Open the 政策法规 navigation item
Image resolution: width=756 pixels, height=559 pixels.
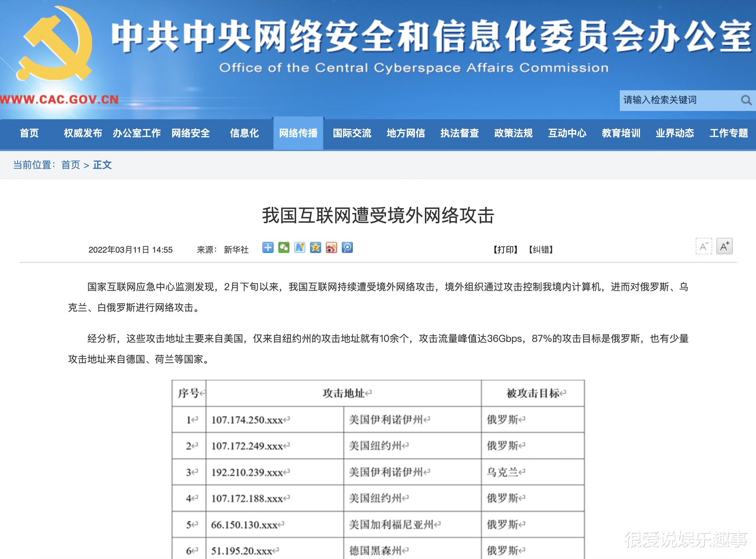514,133
